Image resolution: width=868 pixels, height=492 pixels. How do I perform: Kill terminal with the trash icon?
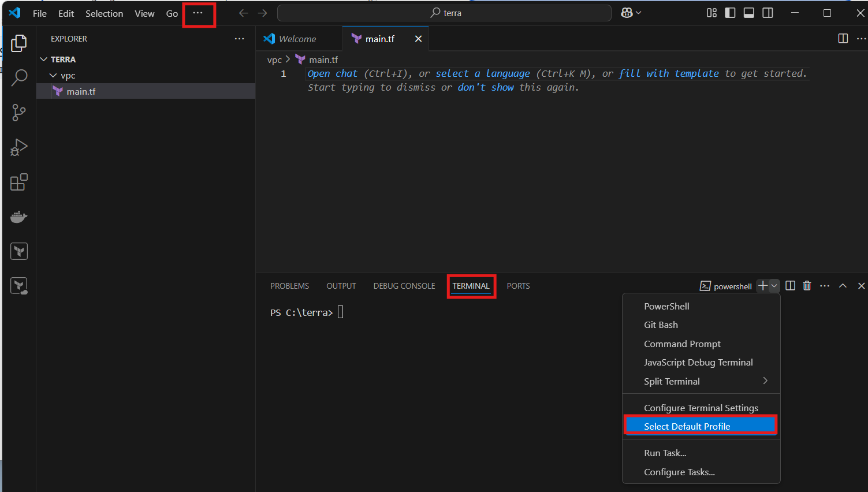point(807,286)
